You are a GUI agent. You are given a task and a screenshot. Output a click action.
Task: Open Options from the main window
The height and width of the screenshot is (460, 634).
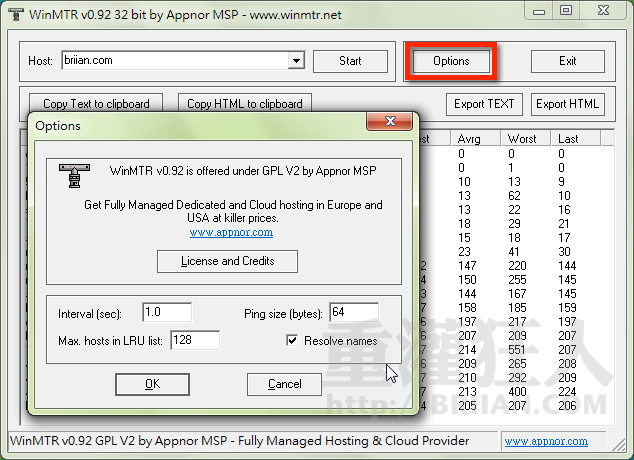(451, 61)
